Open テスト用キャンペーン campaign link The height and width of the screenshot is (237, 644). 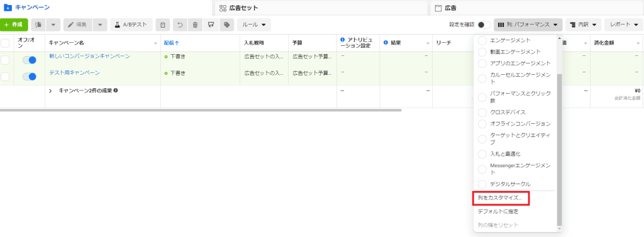tap(74, 73)
